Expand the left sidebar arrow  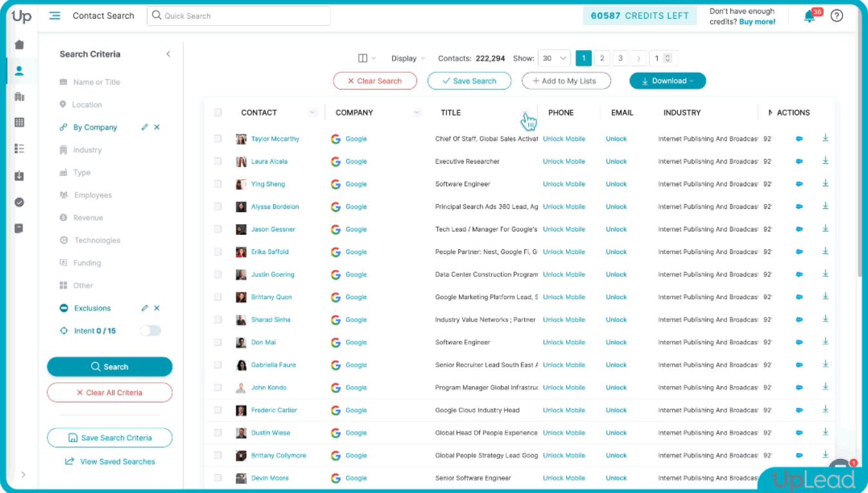click(x=23, y=474)
